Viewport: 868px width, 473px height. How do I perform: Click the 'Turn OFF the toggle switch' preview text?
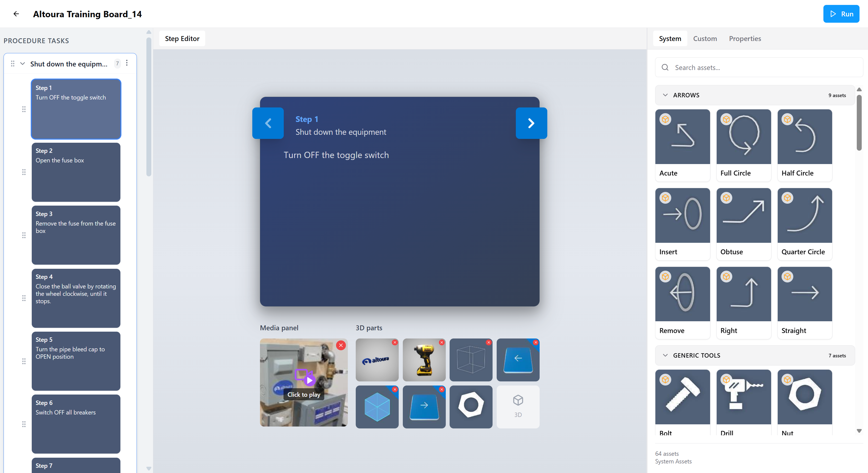click(336, 155)
